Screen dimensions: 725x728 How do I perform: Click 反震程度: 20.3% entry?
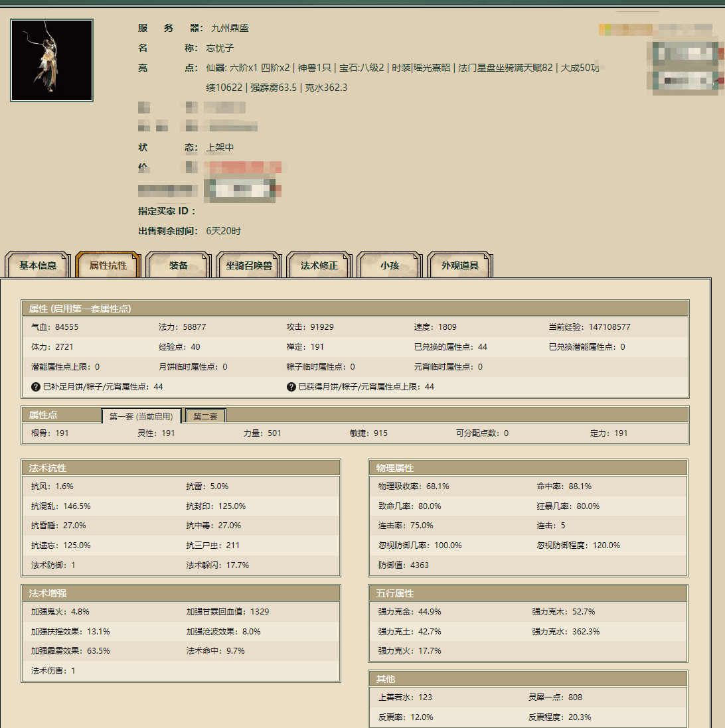[x=560, y=717]
